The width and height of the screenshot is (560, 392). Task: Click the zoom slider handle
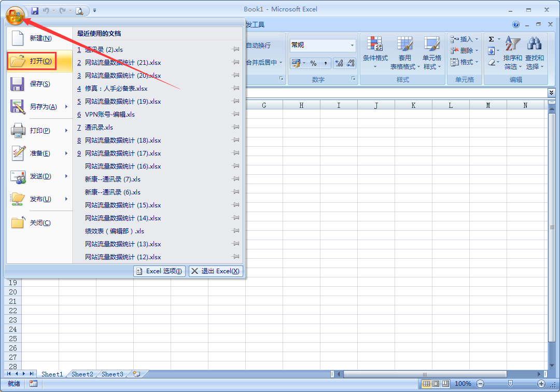pos(510,384)
